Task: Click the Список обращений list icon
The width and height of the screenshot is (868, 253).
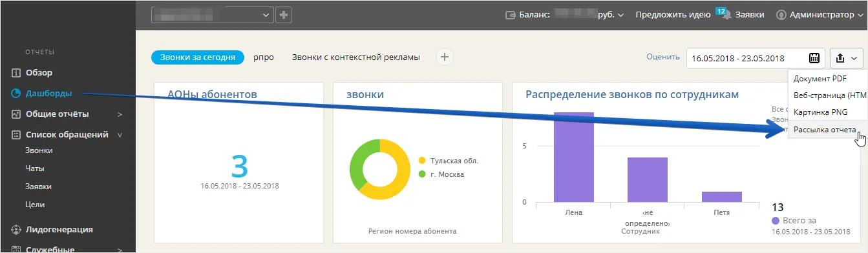Action: pos(17,135)
